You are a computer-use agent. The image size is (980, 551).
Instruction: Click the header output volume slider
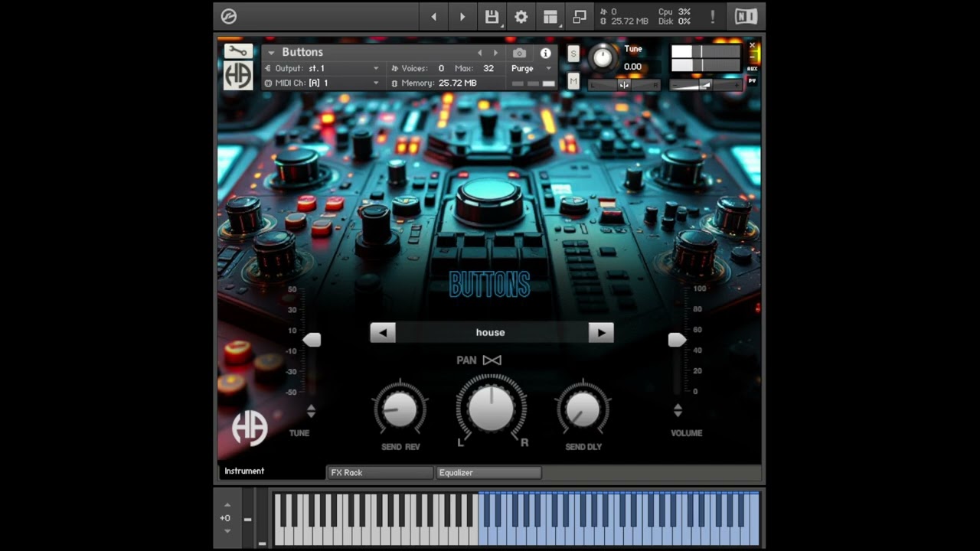(x=705, y=85)
